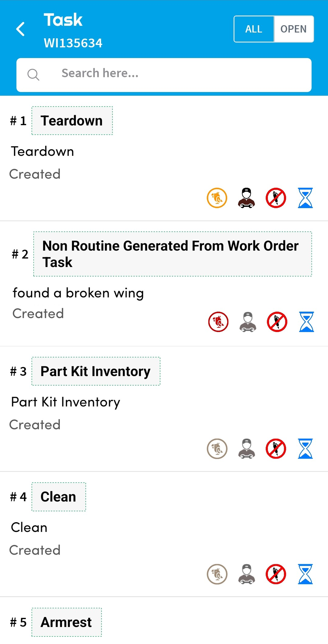Open the Teardown task title
Viewport: 328px width, 644px height.
[72, 121]
